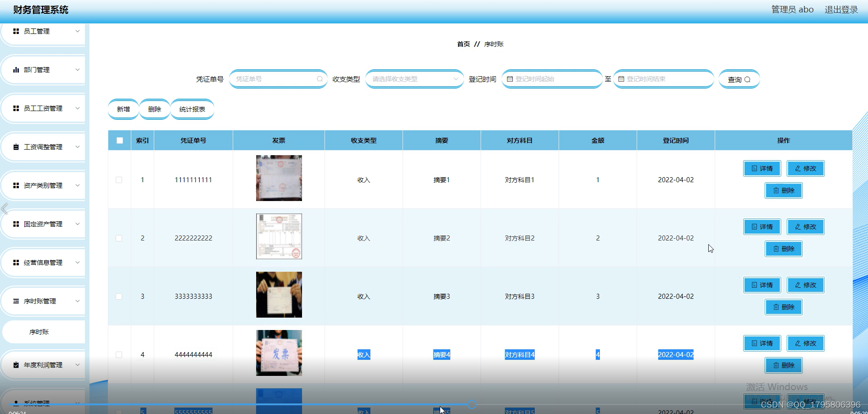Go to 首页 breadcrumb link
The height and width of the screenshot is (414, 868).
(x=464, y=44)
